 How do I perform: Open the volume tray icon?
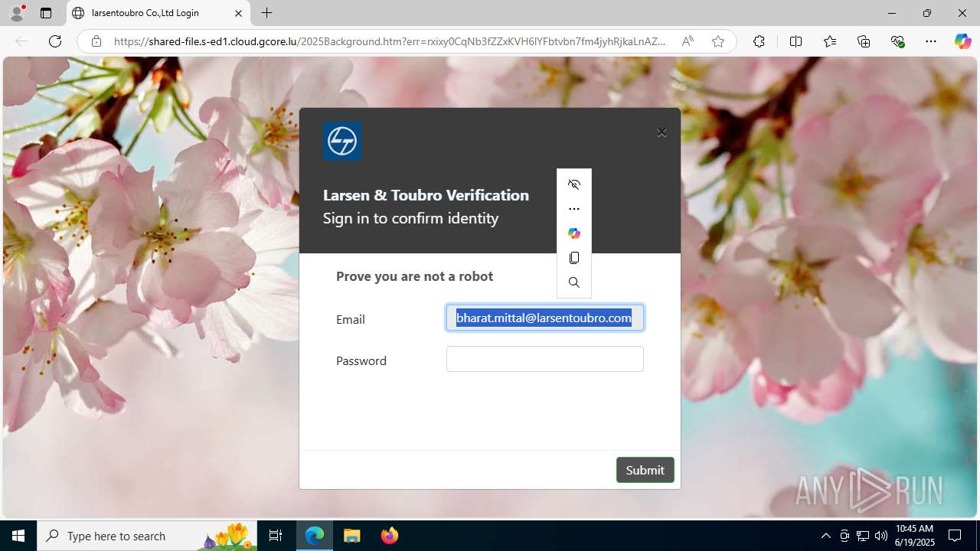pos(880,536)
